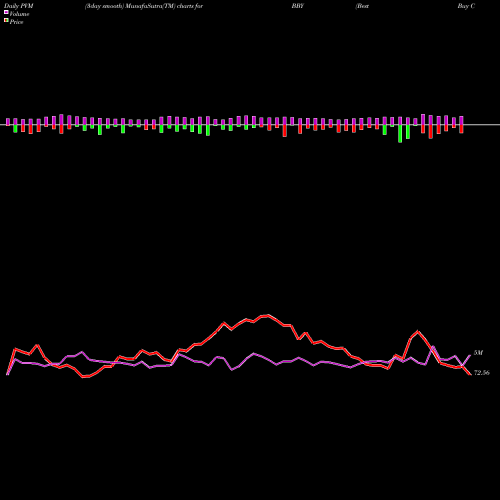Viewport: 500px width, 500px height.
Task: Click the BBY ticker symbol text
Action: click(298, 6)
